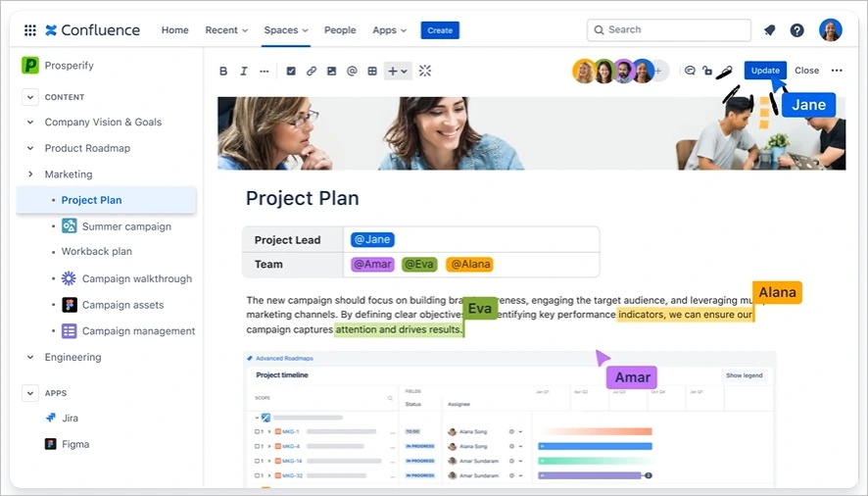Open the Campaign assets Figma icon
The height and width of the screenshot is (496, 868).
click(x=70, y=305)
